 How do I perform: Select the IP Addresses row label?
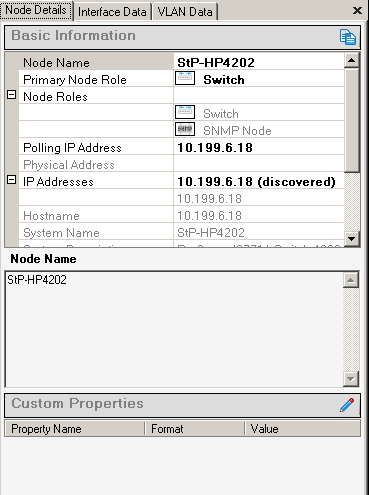(x=58, y=182)
